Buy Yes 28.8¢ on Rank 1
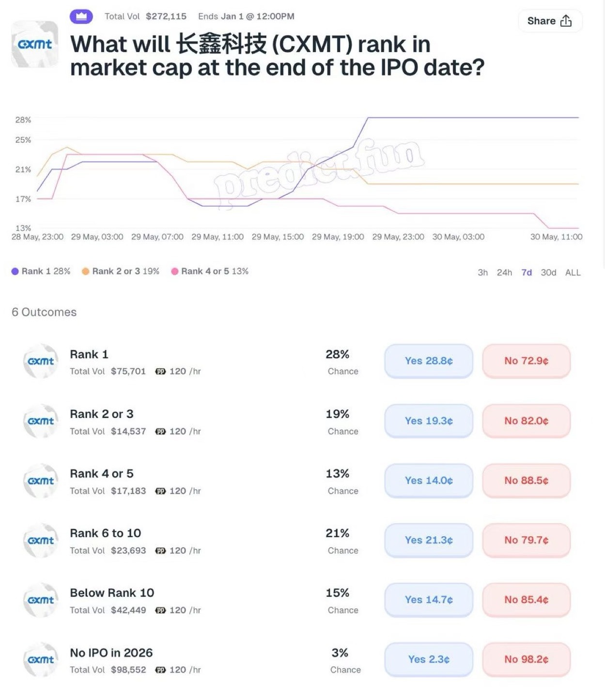The width and height of the screenshot is (605, 700). click(429, 361)
